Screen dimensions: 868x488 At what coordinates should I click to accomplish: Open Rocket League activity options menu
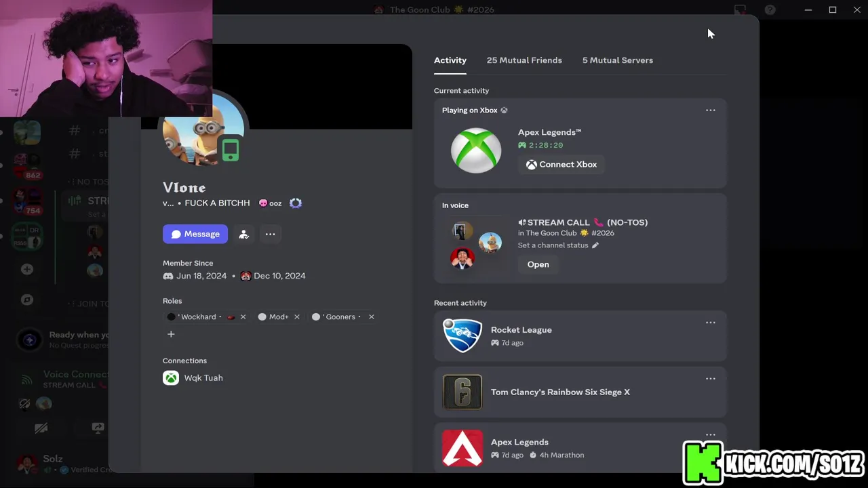pos(710,323)
